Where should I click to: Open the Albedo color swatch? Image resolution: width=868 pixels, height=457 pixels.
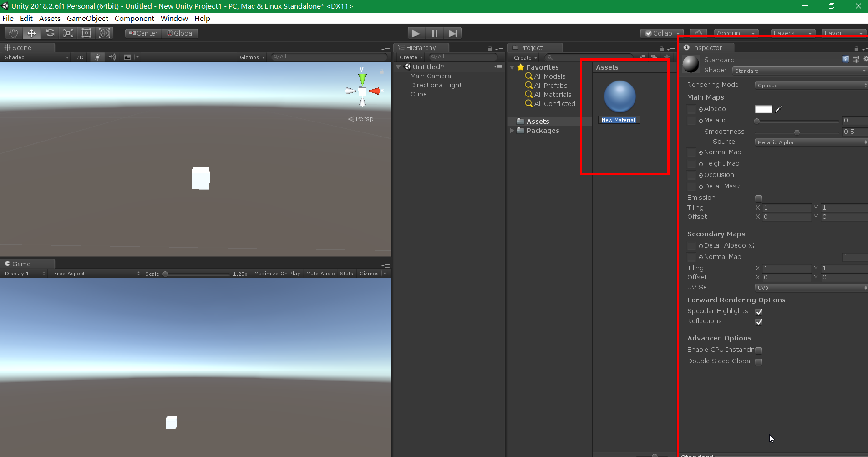coord(764,109)
